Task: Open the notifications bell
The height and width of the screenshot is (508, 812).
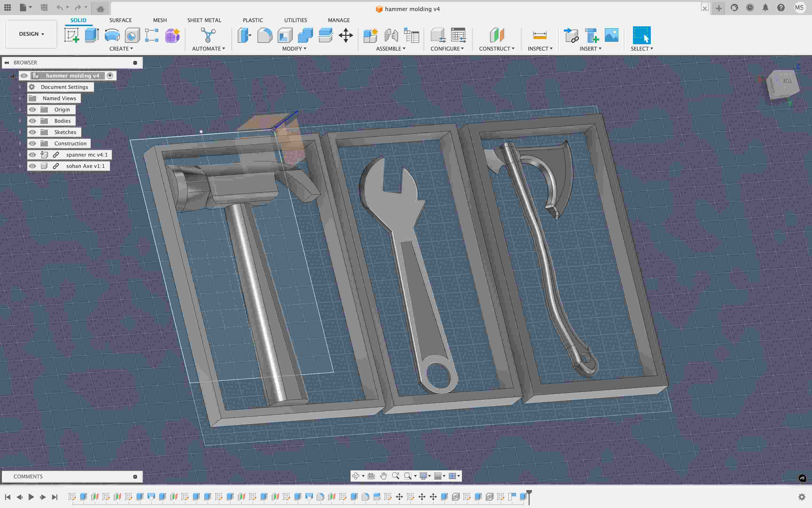Action: point(765,8)
